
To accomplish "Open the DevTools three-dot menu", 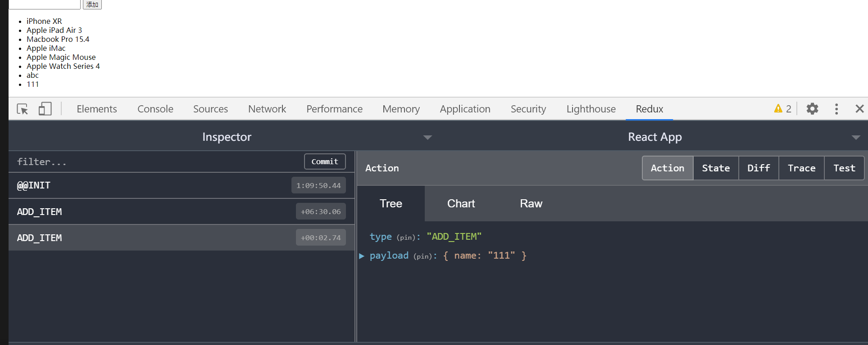I will point(836,109).
